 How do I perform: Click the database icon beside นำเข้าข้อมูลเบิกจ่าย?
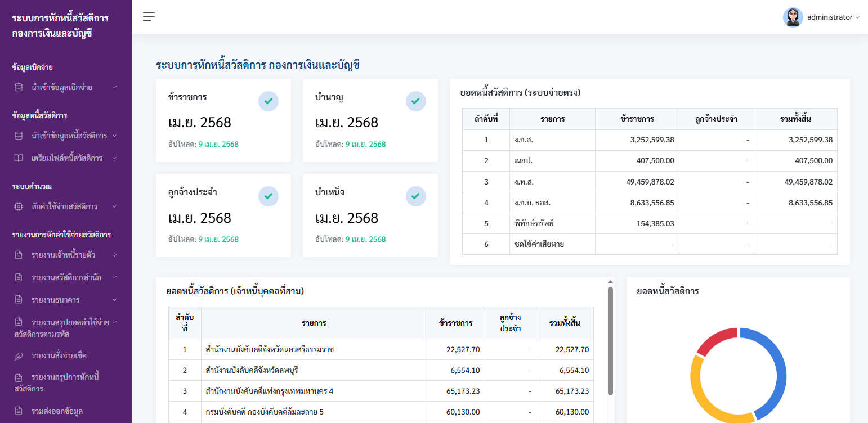coord(19,87)
